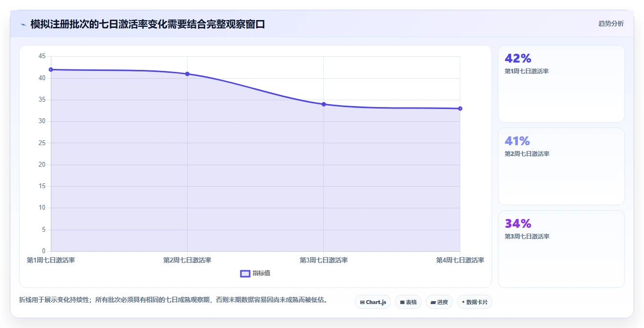Click the 指标值 legend text

261,273
